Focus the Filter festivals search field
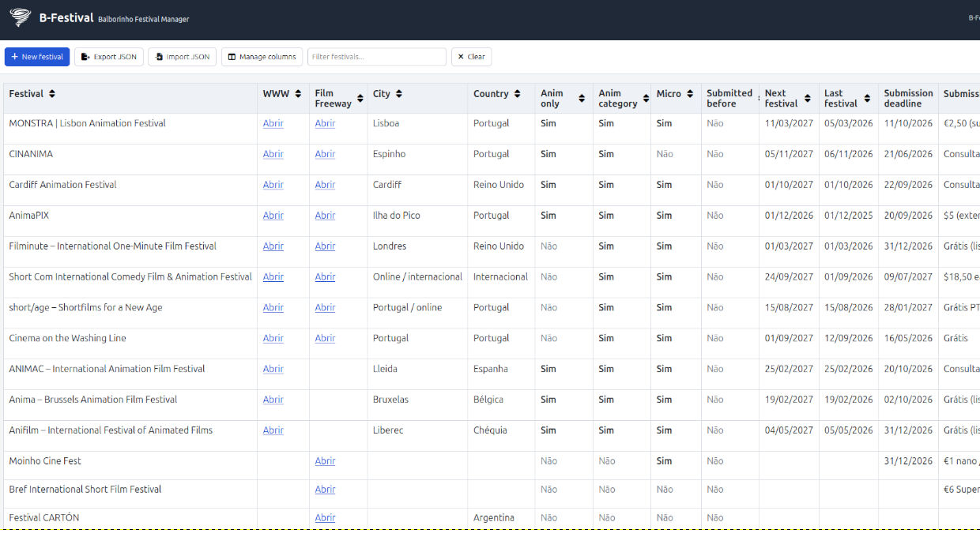Image resolution: width=980 pixels, height=537 pixels. click(x=377, y=57)
